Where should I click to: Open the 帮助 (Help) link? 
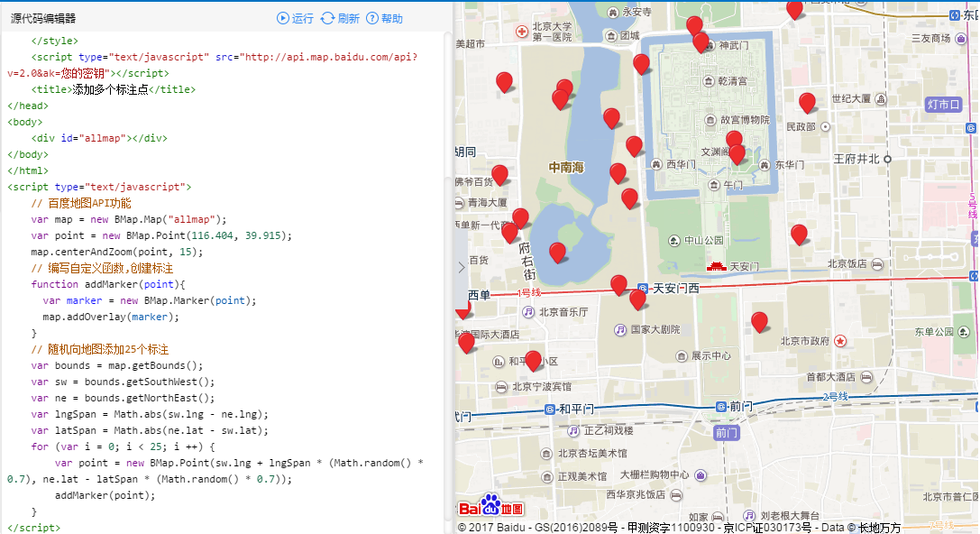coord(384,18)
